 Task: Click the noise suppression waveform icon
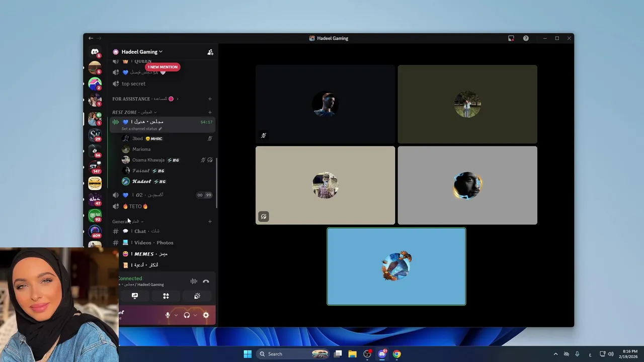click(x=194, y=282)
